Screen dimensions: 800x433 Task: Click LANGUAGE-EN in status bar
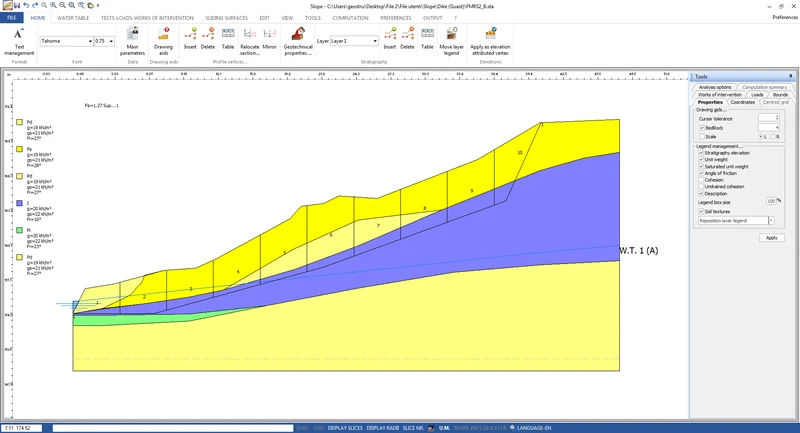click(534, 428)
